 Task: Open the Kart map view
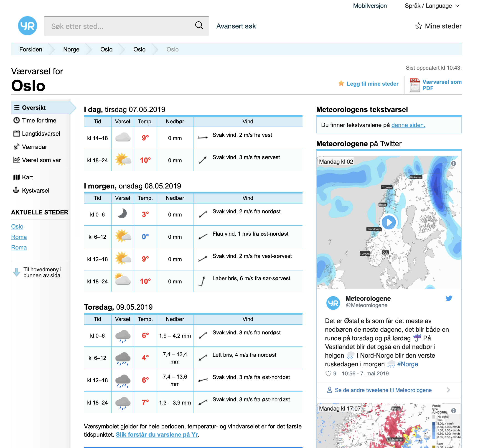(x=27, y=177)
